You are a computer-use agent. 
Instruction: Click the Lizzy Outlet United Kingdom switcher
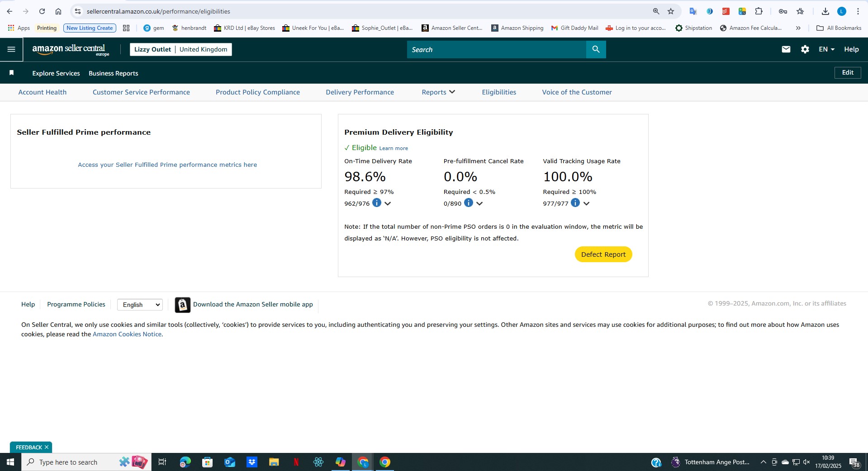point(181,49)
